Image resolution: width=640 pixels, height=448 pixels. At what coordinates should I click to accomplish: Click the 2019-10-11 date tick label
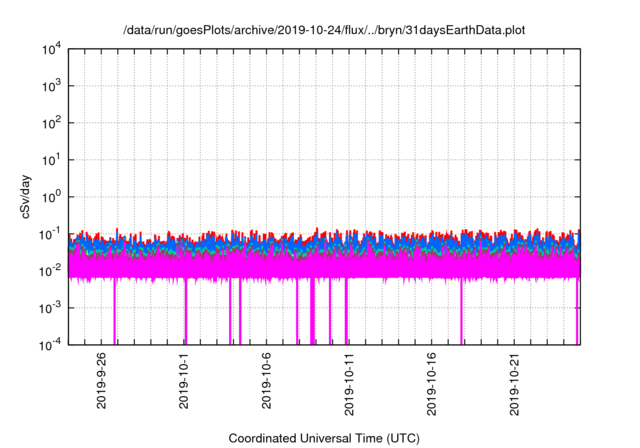pos(349,384)
